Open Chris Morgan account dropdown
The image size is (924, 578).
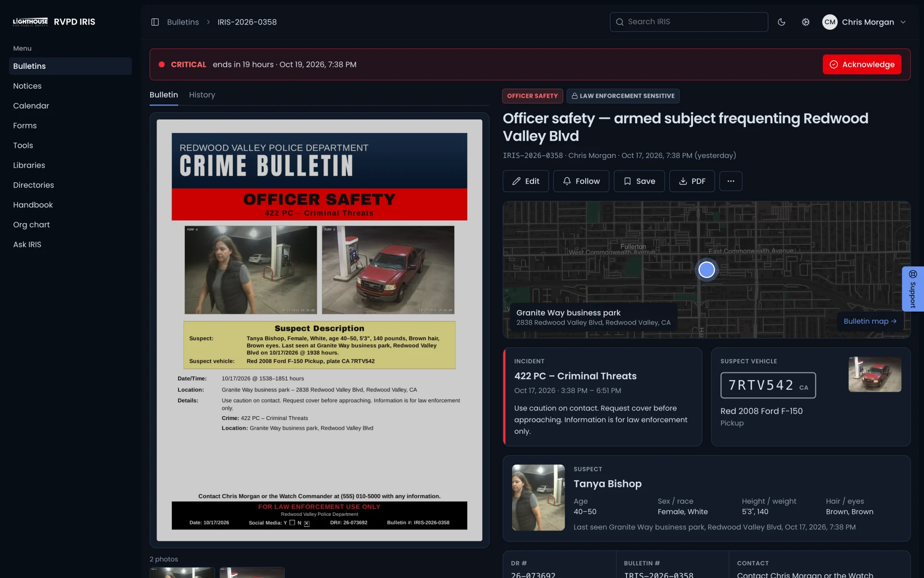click(x=864, y=22)
